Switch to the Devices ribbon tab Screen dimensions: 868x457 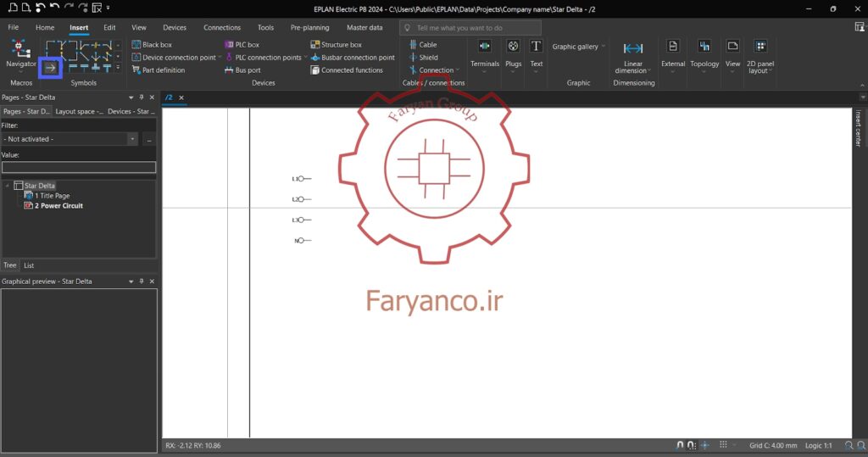point(175,27)
